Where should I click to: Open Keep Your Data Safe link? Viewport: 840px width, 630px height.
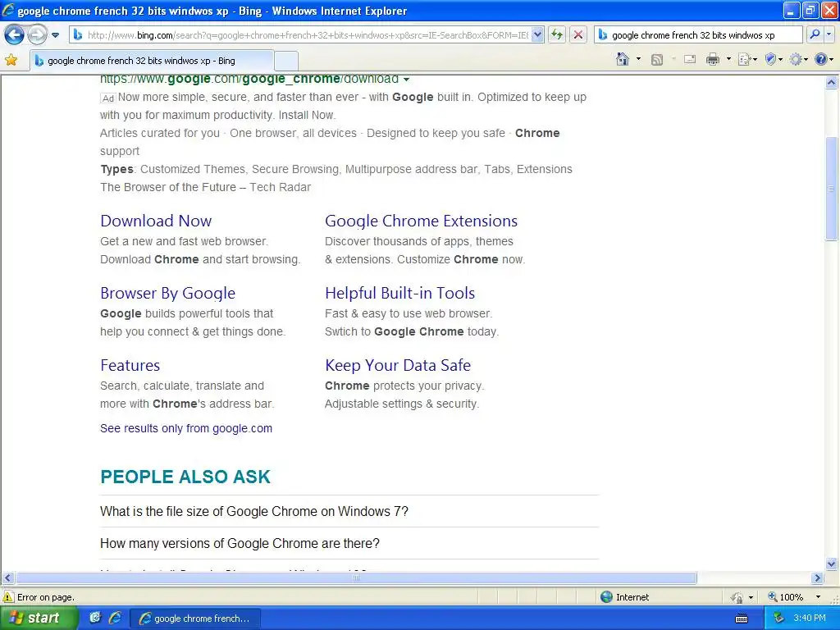(398, 365)
